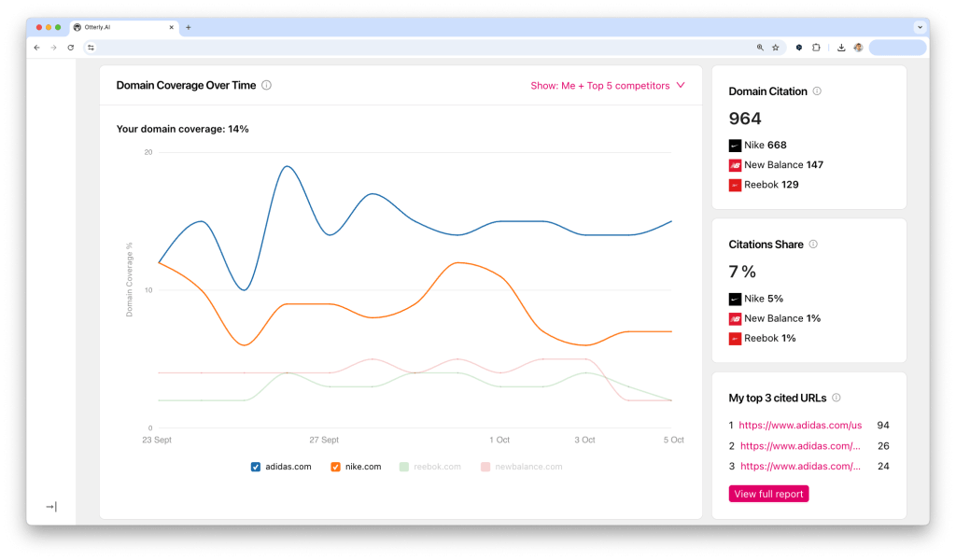Click the View full report button
Screen dimensions: 956x560
[768, 494]
